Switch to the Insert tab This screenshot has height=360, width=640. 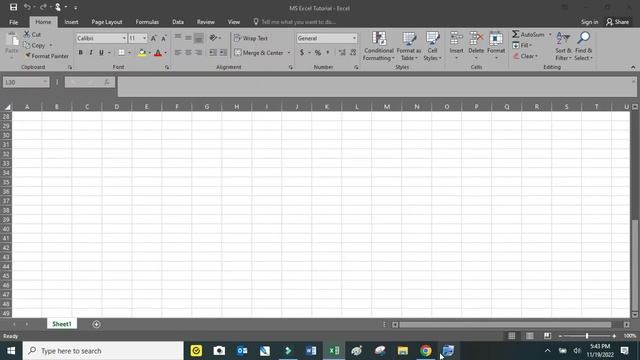[x=71, y=22]
